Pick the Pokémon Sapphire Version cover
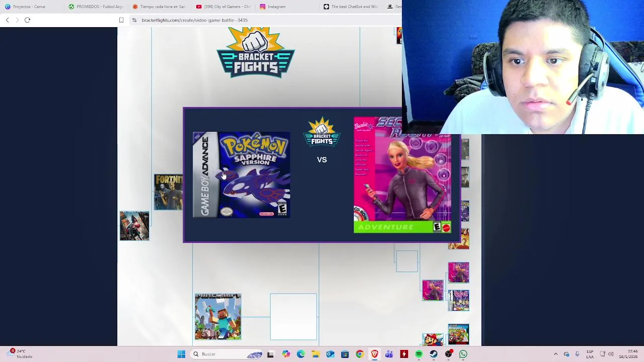Screen dimensions: 644x362 tap(242, 175)
